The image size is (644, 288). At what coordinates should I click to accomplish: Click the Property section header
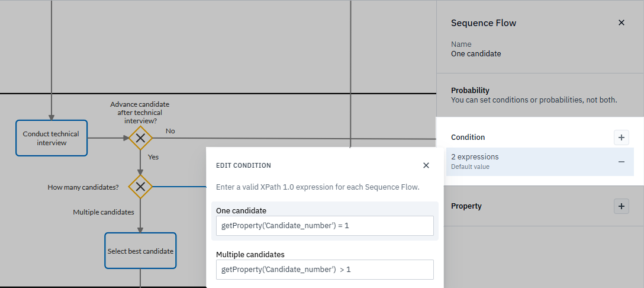[466, 206]
